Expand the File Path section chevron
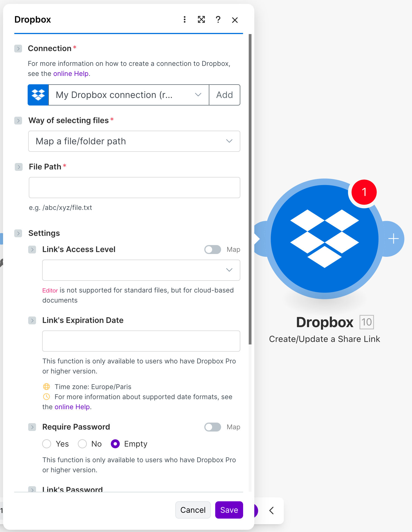 [x=19, y=167]
